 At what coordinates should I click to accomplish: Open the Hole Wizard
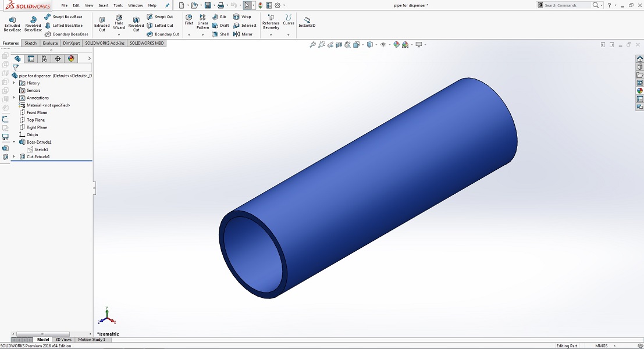[119, 22]
